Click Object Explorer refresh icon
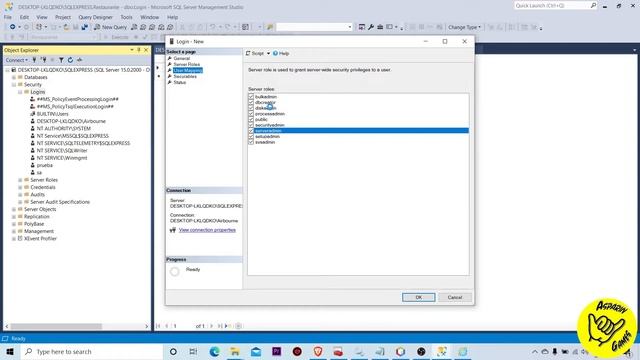Screen dimensions: 640x360 (x=70, y=60)
